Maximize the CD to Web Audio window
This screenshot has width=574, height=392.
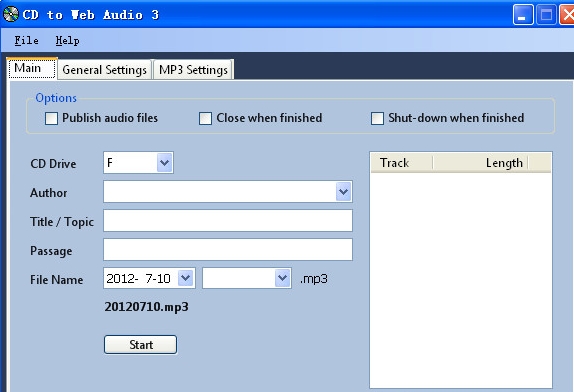546,15
